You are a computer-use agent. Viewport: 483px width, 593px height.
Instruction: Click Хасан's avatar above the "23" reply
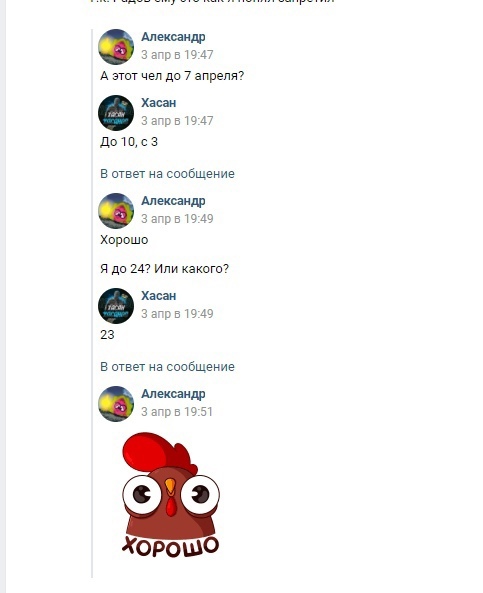click(x=116, y=306)
